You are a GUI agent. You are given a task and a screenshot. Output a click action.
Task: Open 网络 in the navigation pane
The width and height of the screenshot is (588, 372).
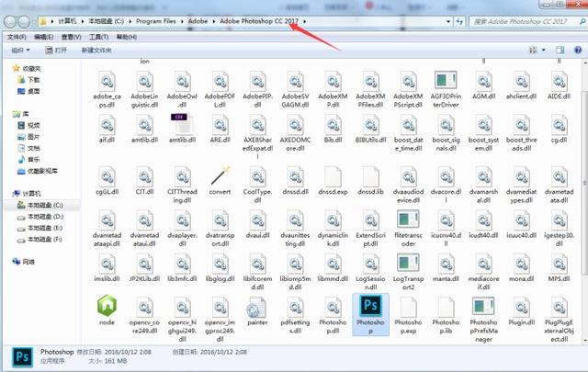24,262
